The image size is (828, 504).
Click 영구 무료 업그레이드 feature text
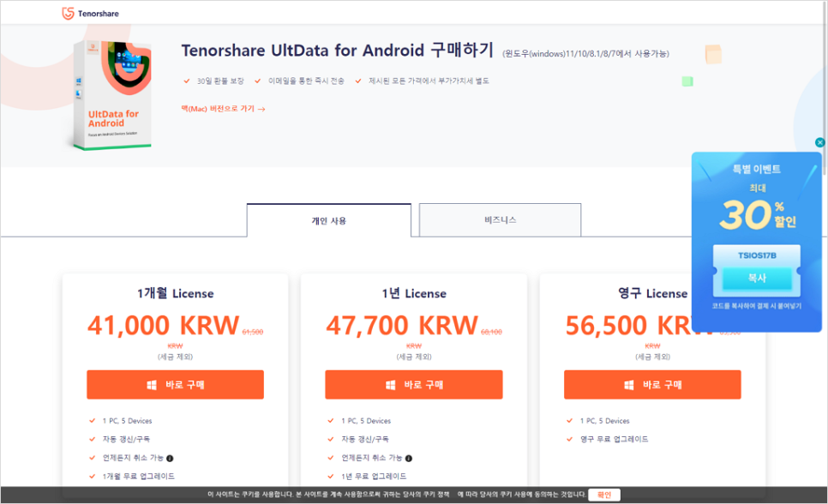(x=614, y=439)
